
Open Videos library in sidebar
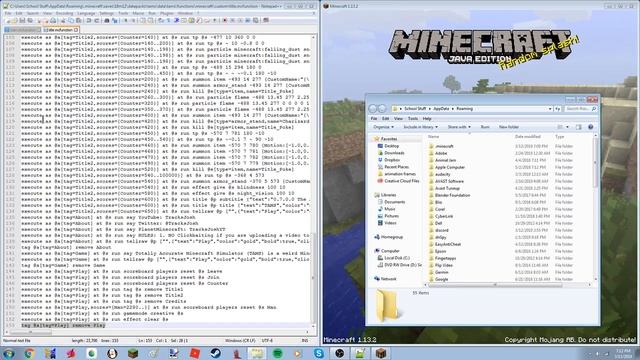390,223
